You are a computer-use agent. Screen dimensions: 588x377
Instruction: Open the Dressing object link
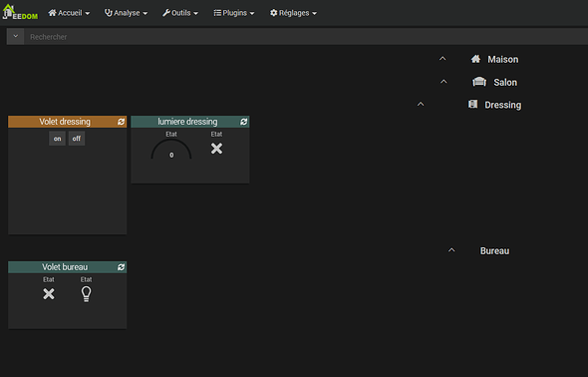coord(503,105)
